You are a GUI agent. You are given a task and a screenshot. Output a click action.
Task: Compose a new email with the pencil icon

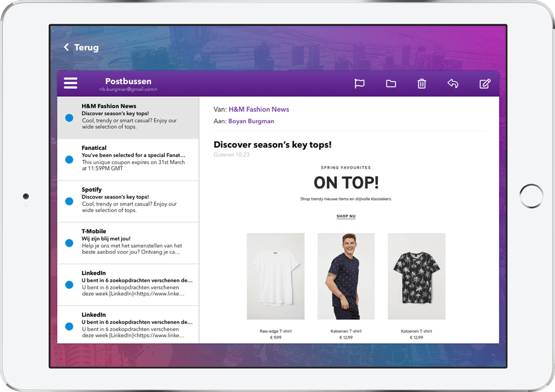[x=485, y=84]
